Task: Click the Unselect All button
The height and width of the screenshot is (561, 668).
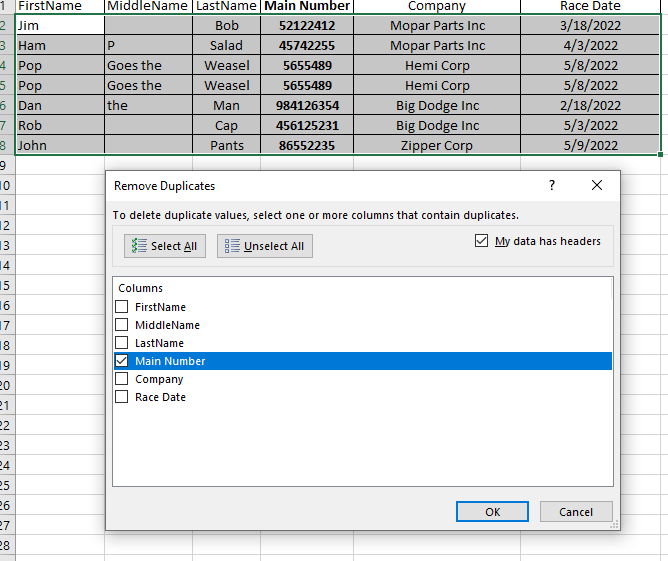Action: coord(264,246)
